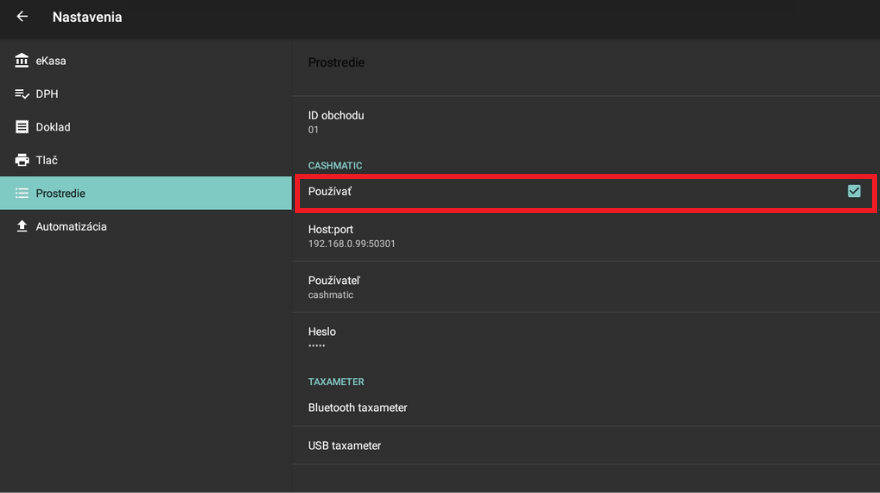Change the Host:port address setting
The height and width of the screenshot is (493, 880).
[x=585, y=236]
